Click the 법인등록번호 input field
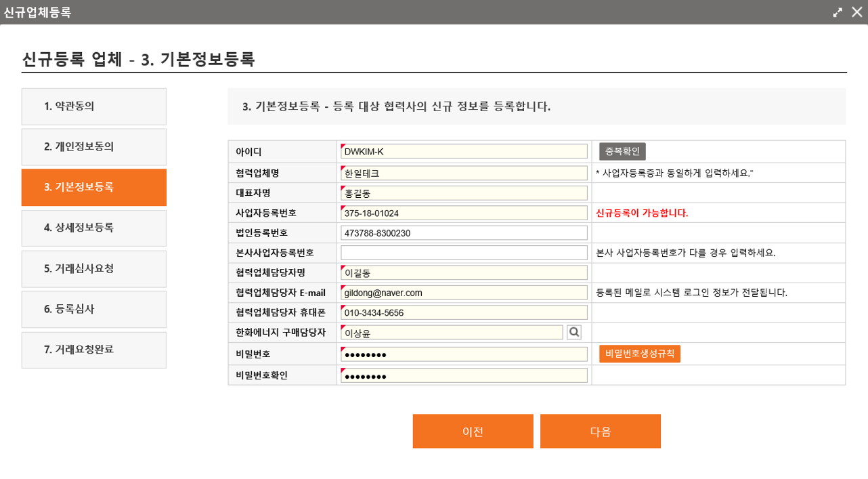868x479 pixels. pos(464,233)
